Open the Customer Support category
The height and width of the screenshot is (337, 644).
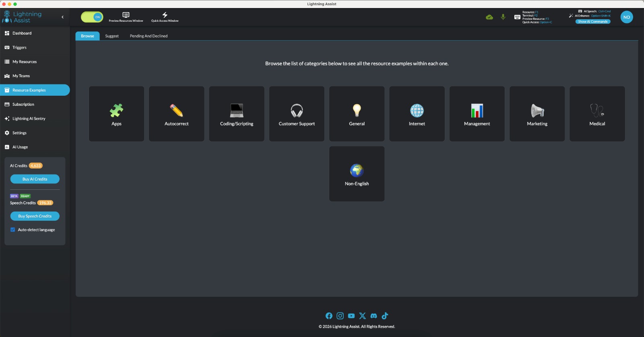point(297,114)
